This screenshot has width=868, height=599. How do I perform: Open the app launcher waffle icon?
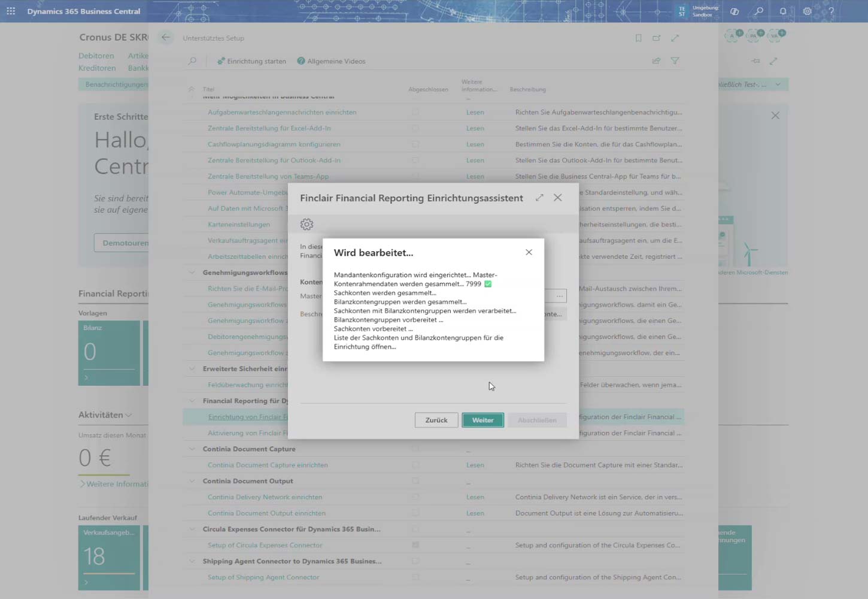[x=11, y=11]
